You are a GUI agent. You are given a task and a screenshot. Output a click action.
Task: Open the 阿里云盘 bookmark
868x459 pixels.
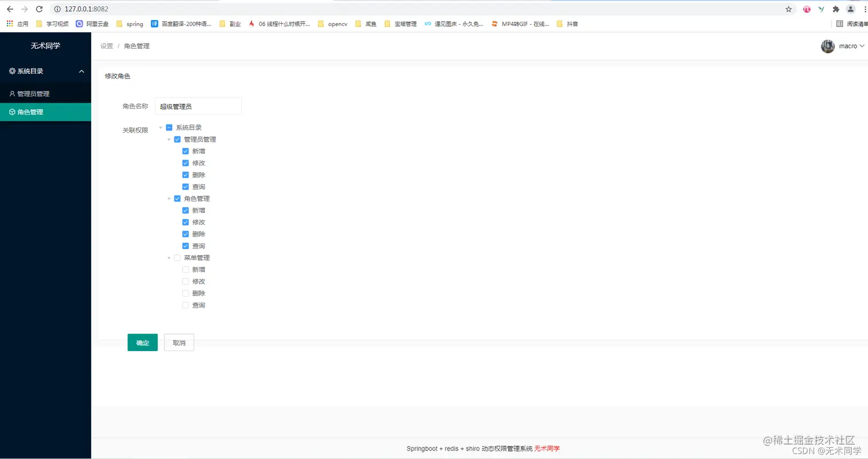(92, 24)
